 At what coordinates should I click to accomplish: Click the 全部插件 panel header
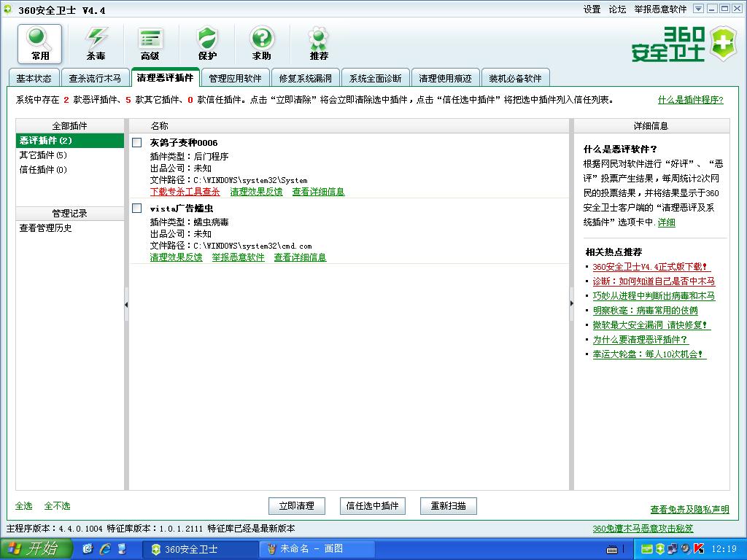(x=70, y=125)
